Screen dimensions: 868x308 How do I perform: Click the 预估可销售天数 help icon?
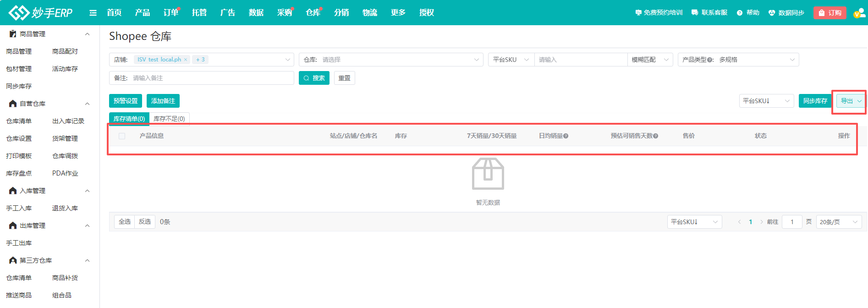coord(656,136)
